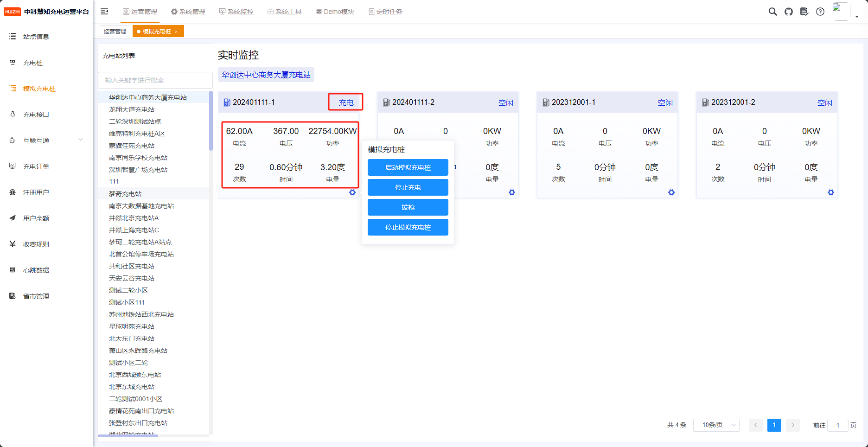Focus the station keyword search field

tap(155, 80)
